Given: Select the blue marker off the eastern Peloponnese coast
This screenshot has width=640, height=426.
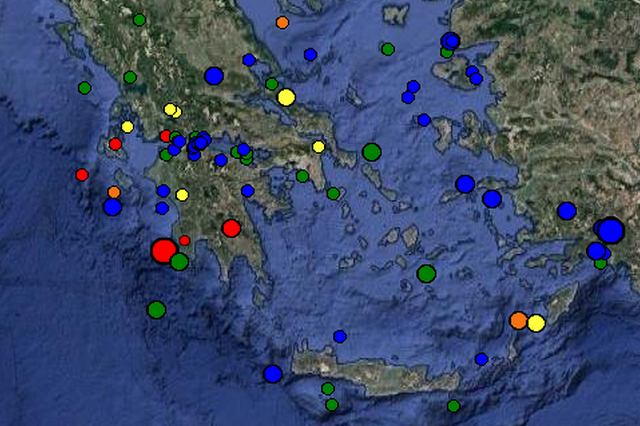Looking at the screenshot, I should tap(247, 191).
